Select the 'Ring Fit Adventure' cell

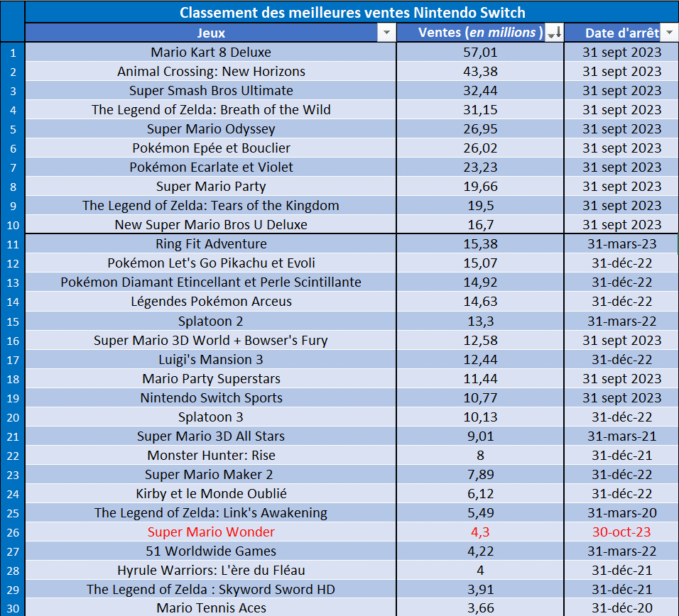click(211, 244)
